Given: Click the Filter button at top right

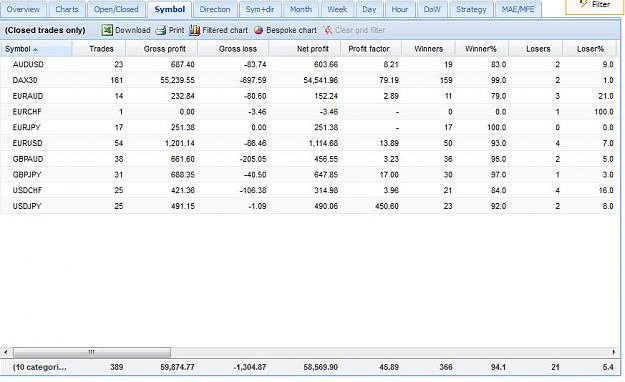Looking at the screenshot, I should point(595,5).
